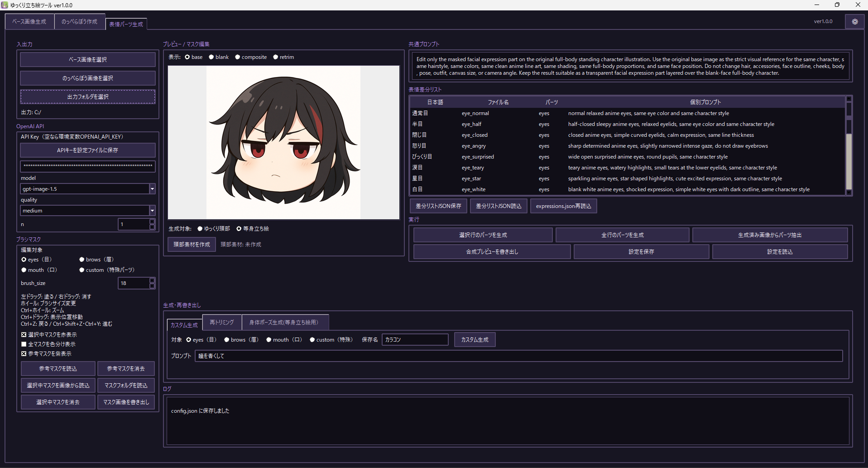This screenshot has height=468, width=868.
Task: Click マスク画像を書き出し button
Action: tap(126, 402)
